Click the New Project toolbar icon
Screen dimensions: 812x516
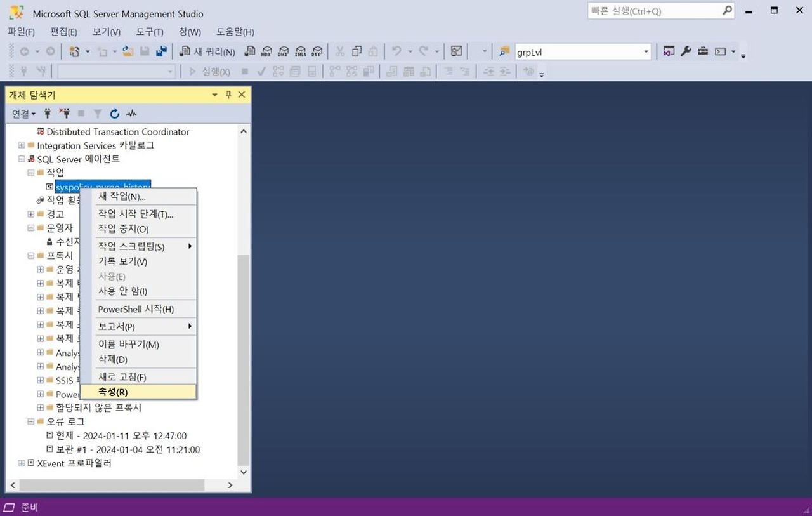(74, 51)
